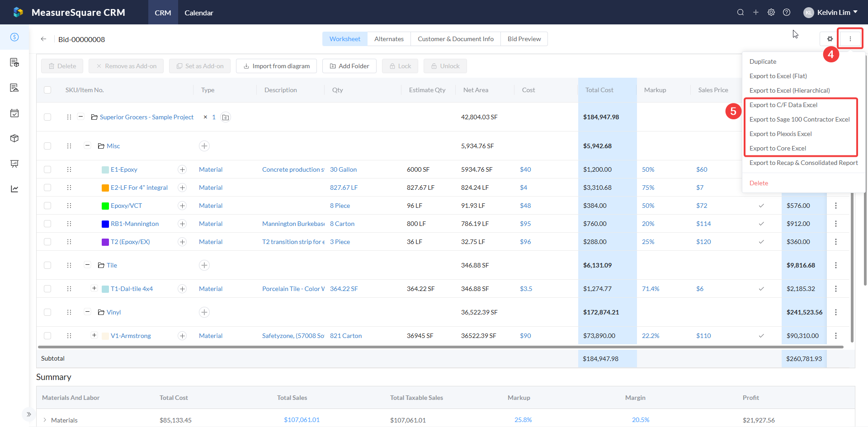Choose Export to C/F Data Excel
Viewport: 868px width, 427px height.
click(x=783, y=105)
